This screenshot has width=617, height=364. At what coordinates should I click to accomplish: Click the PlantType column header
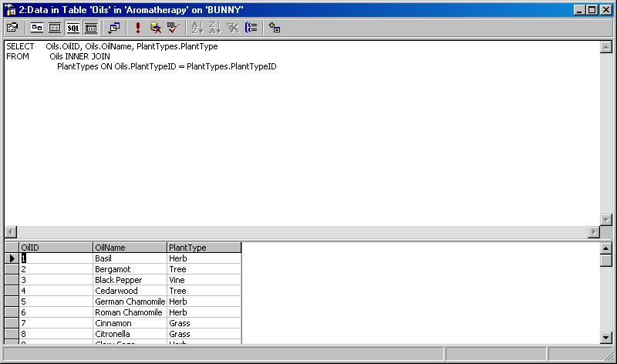pyautogui.click(x=203, y=248)
